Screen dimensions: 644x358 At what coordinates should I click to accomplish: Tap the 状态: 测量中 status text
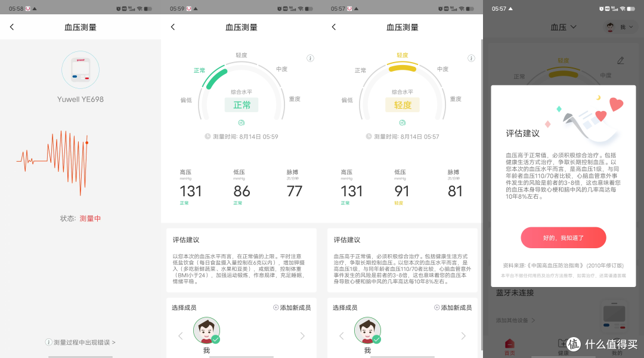[x=80, y=218]
